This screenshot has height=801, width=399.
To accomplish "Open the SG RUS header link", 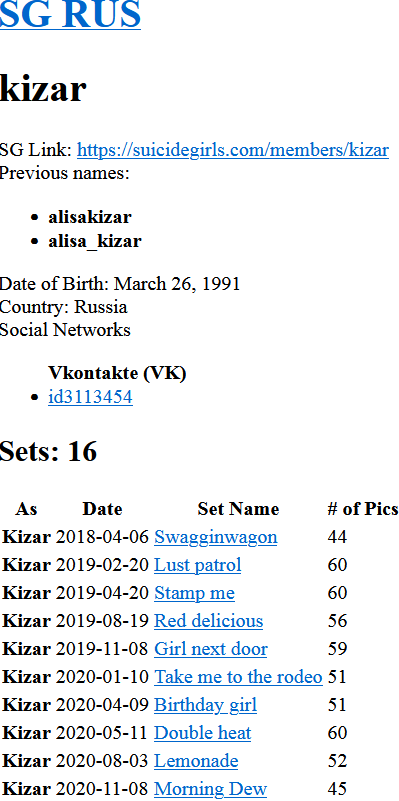I will (x=70, y=14).
